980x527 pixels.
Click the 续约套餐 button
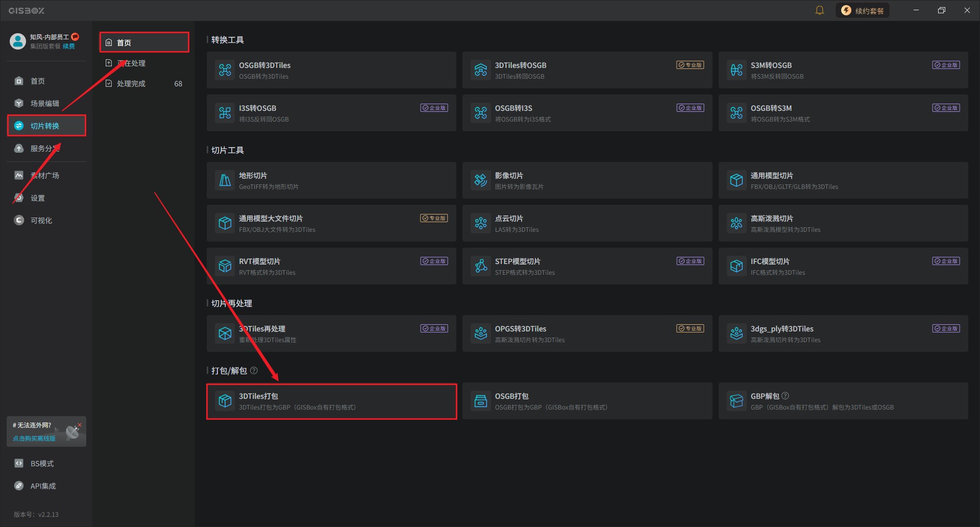[862, 10]
